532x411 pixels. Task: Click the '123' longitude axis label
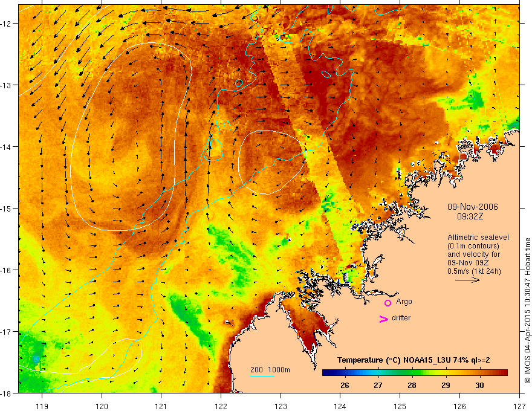pyautogui.click(x=281, y=406)
